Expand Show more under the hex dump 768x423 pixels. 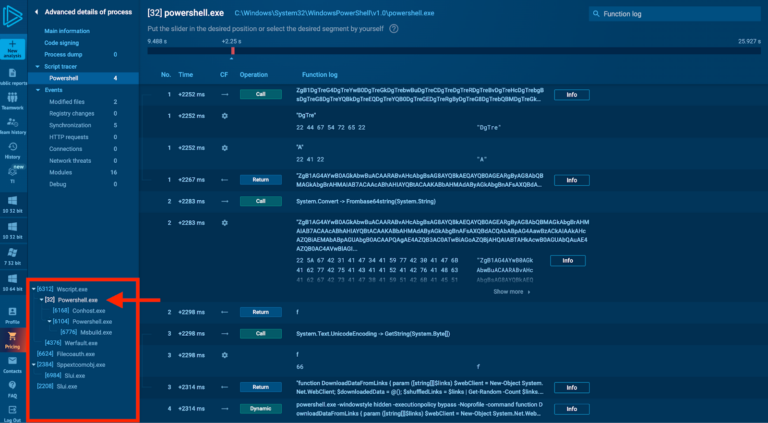coord(511,292)
